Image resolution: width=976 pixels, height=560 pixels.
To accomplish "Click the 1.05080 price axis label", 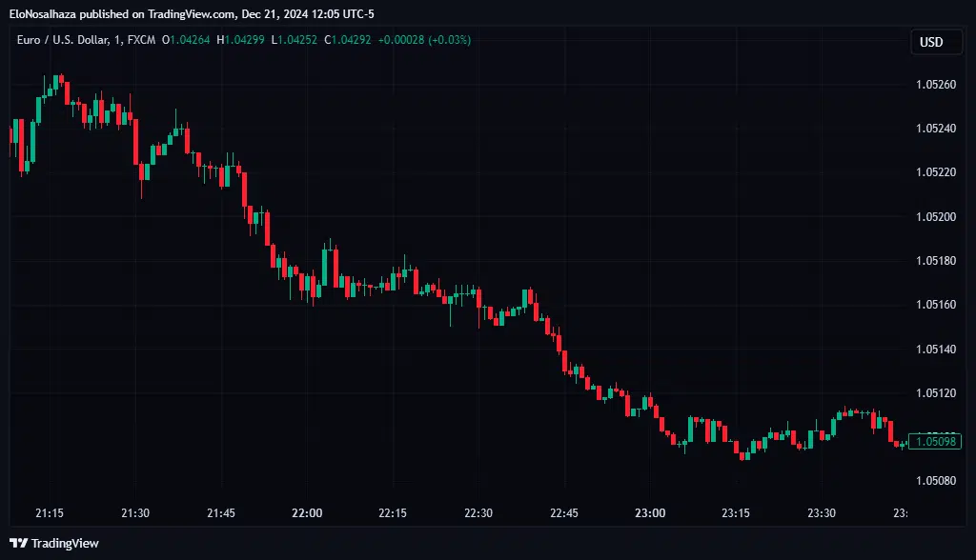I will 936,481.
